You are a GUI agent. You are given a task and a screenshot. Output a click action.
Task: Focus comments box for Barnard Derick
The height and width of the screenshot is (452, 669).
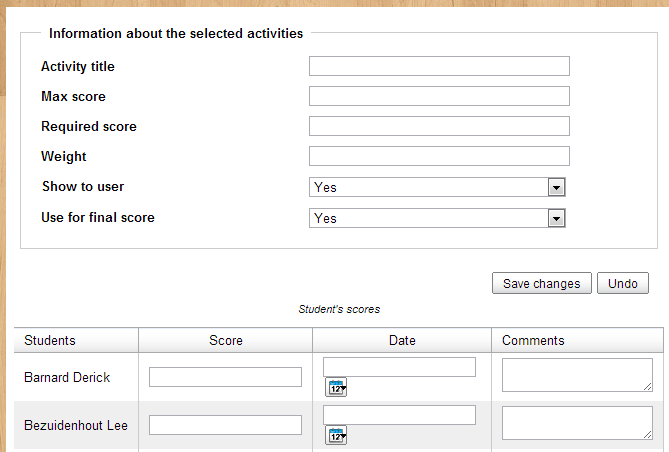tap(577, 375)
